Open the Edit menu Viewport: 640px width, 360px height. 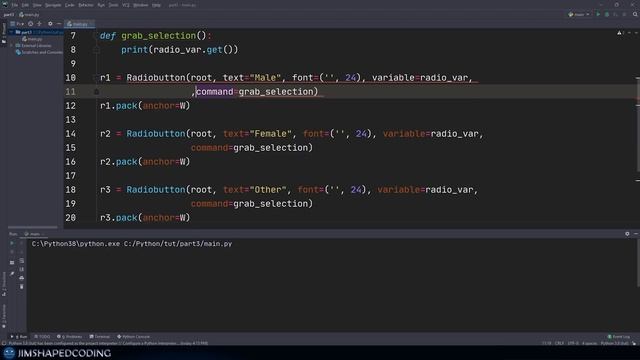[x=25, y=5]
